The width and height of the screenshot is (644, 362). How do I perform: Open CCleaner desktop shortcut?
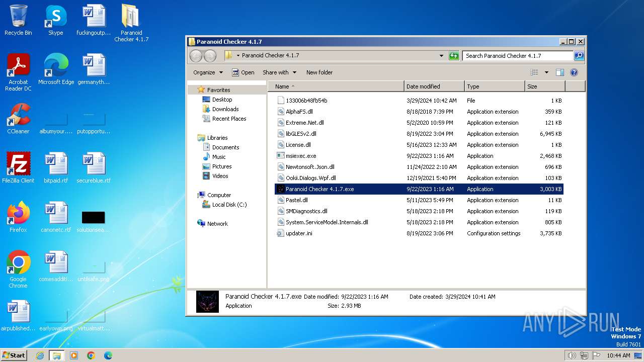point(18,119)
